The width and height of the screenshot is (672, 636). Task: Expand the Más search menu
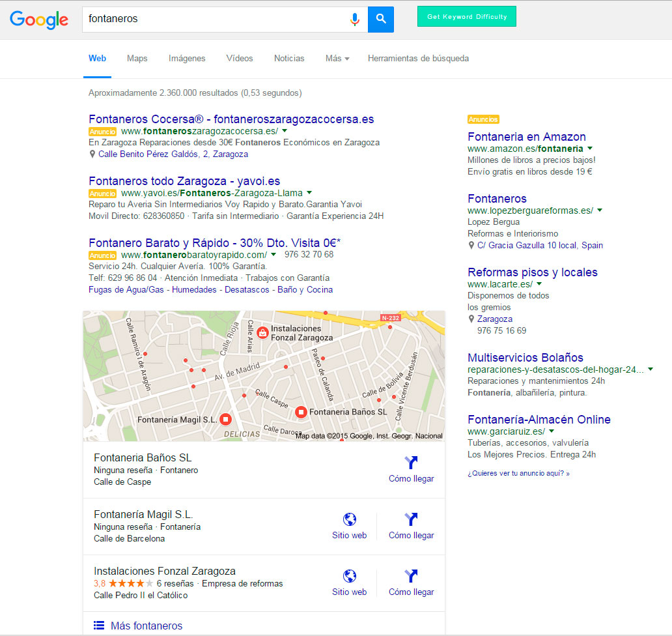pyautogui.click(x=337, y=59)
